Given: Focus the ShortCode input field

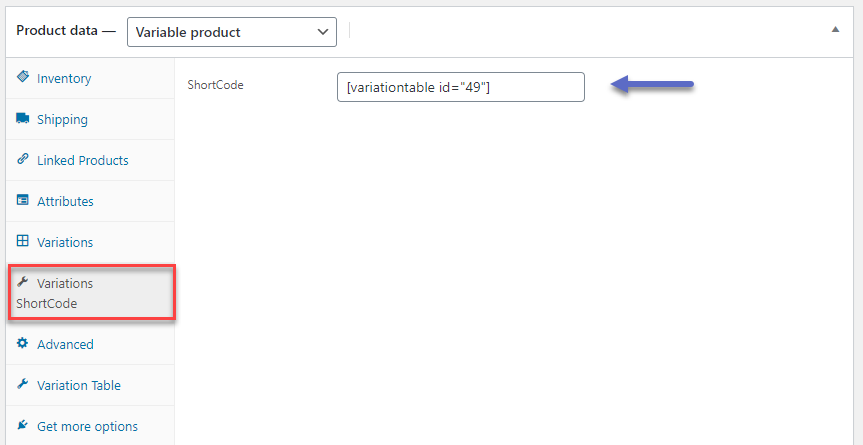Looking at the screenshot, I should tap(461, 87).
